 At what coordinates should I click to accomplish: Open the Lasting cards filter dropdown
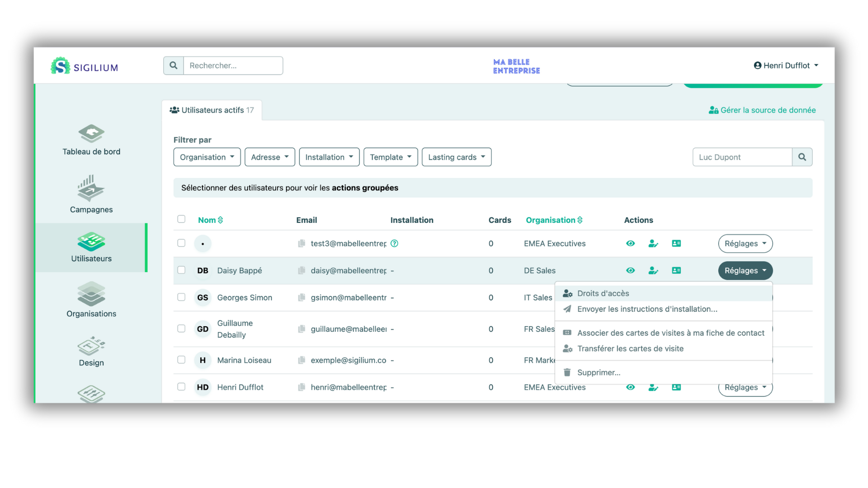coord(457,157)
